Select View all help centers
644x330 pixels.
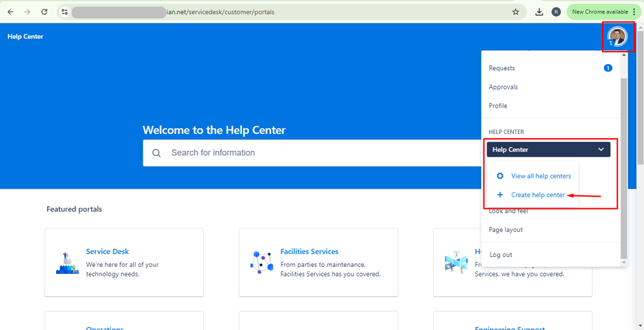point(541,176)
